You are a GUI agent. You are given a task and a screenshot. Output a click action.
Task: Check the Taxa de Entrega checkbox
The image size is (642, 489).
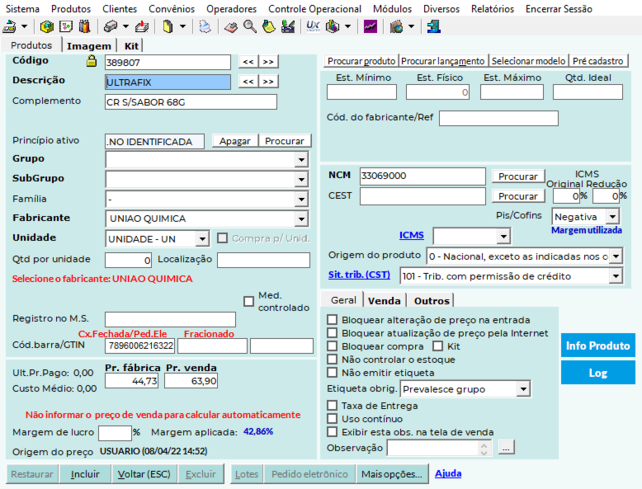(332, 405)
